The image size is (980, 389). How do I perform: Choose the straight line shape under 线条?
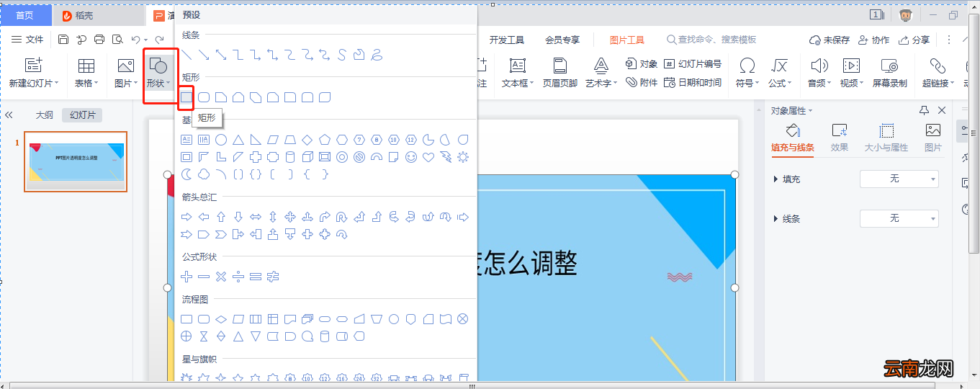186,54
